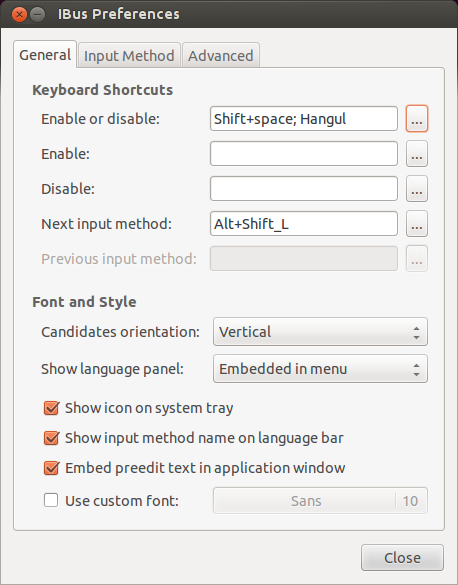Open the Advanced tab
The width and height of the screenshot is (458, 585).
click(220, 56)
